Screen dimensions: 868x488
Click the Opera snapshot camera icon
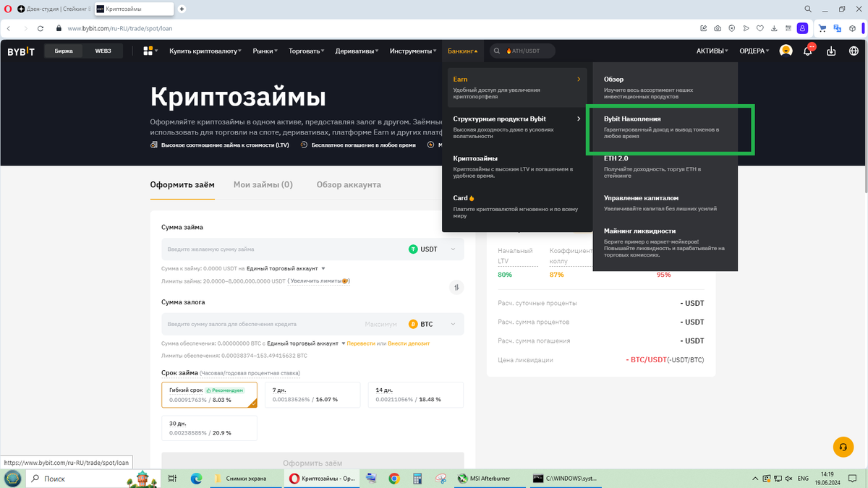[718, 28]
